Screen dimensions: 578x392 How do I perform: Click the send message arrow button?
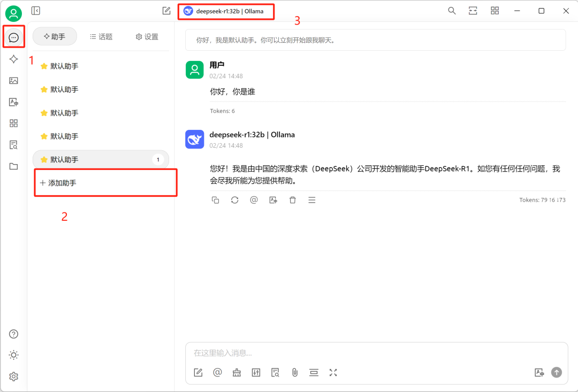click(557, 372)
